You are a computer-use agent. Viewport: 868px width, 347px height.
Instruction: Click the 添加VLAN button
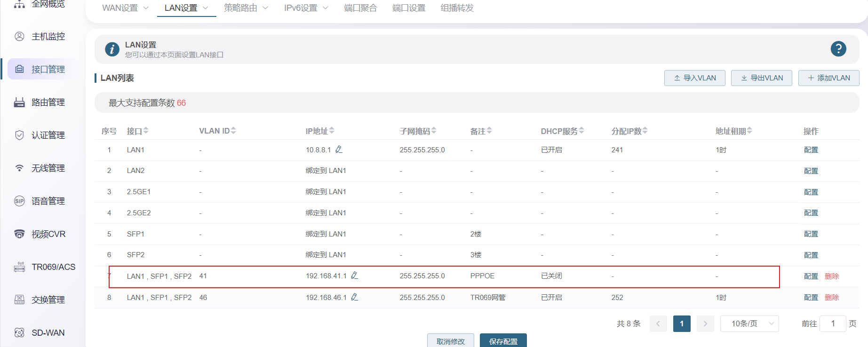[828, 78]
